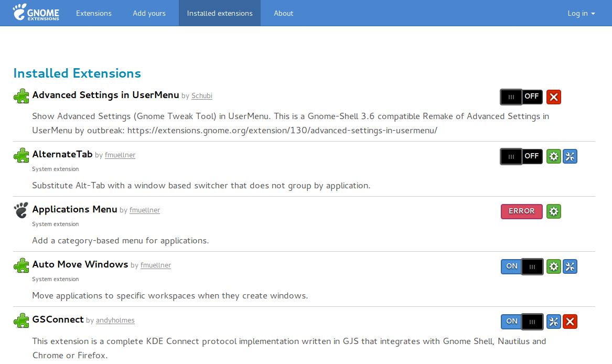Open the Applications Menu extension title
The image size is (612, 364).
pyautogui.click(x=74, y=209)
